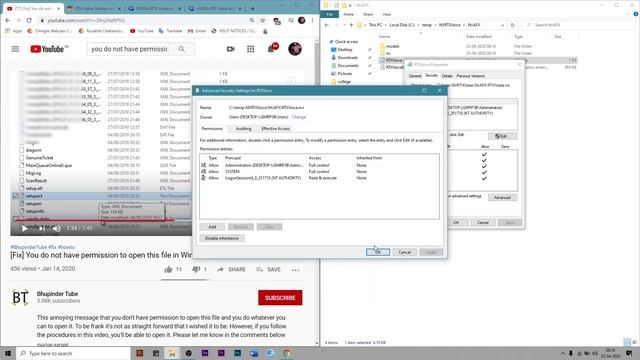
Task: Open the YouTube account avatar
Action: click(x=295, y=49)
